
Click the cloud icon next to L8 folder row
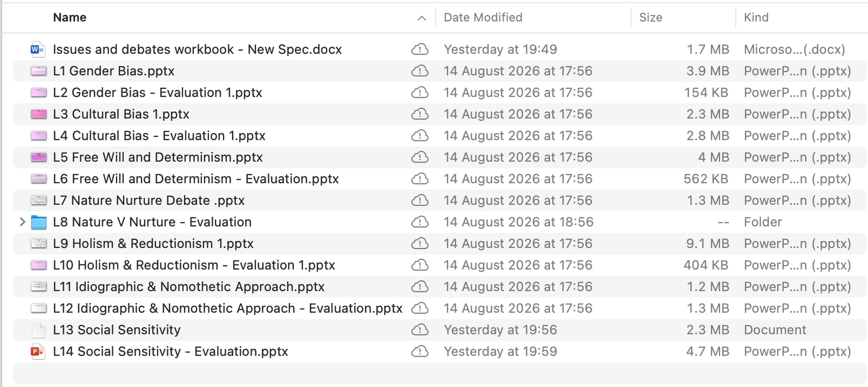pos(420,222)
